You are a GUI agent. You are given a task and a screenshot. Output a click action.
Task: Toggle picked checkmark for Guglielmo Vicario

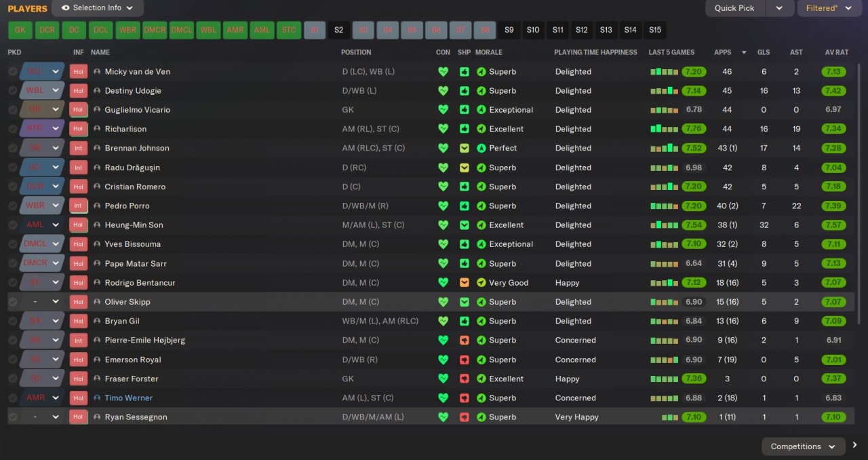[13, 110]
